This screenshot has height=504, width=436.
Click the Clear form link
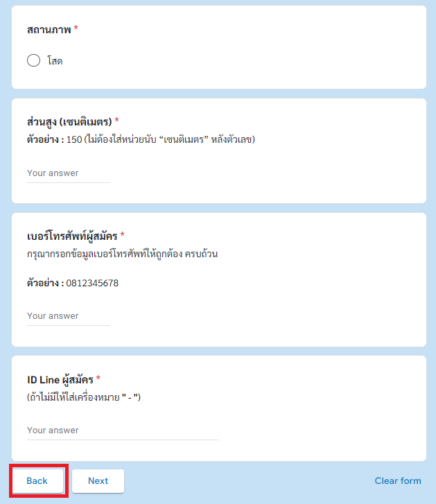click(x=398, y=481)
